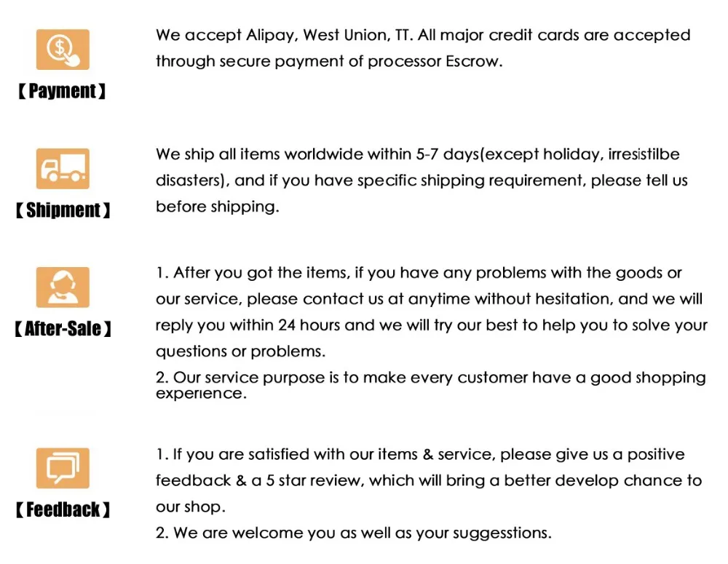This screenshot has height=564, width=728.
Task: Select the Shipment heading label
Action: click(63, 210)
